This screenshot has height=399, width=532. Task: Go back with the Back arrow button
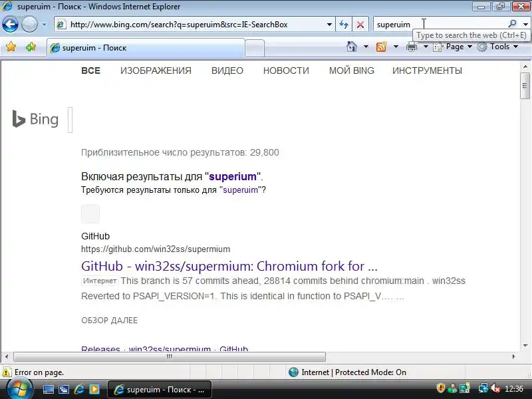pyautogui.click(x=10, y=25)
